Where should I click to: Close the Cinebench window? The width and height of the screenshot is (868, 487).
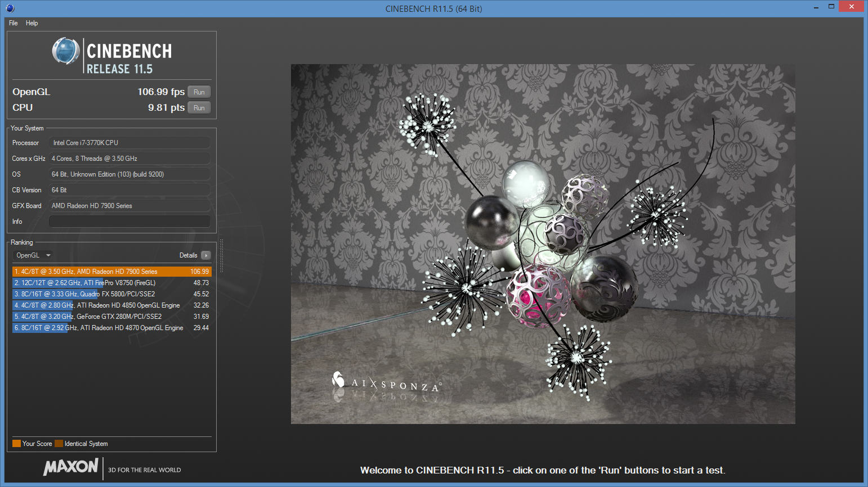tap(851, 7)
